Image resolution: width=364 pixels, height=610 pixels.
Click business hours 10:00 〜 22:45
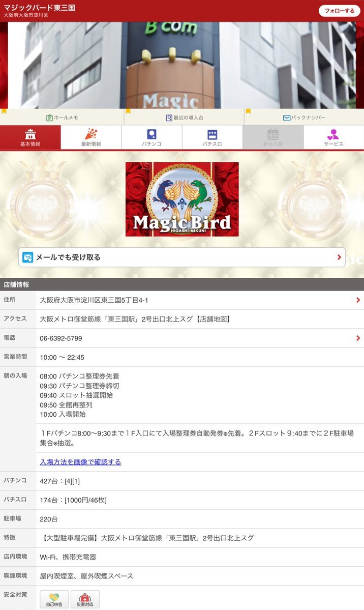pyautogui.click(x=62, y=358)
